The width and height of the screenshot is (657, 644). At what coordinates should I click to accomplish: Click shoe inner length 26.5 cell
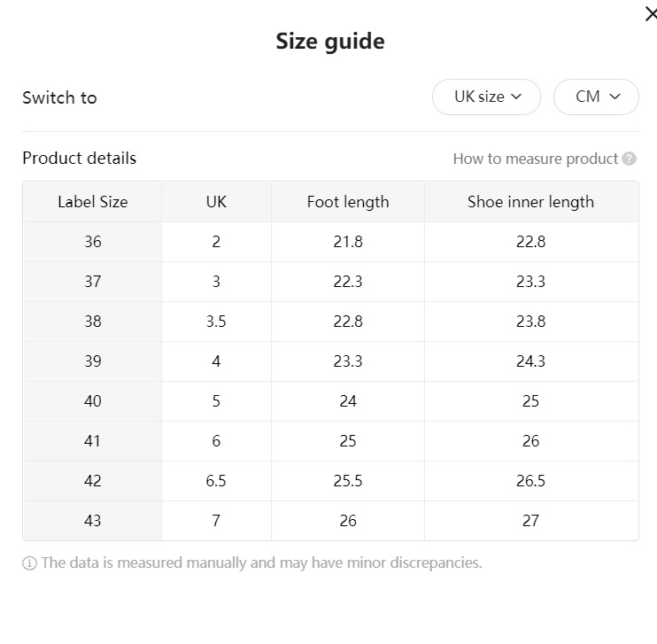coord(530,481)
